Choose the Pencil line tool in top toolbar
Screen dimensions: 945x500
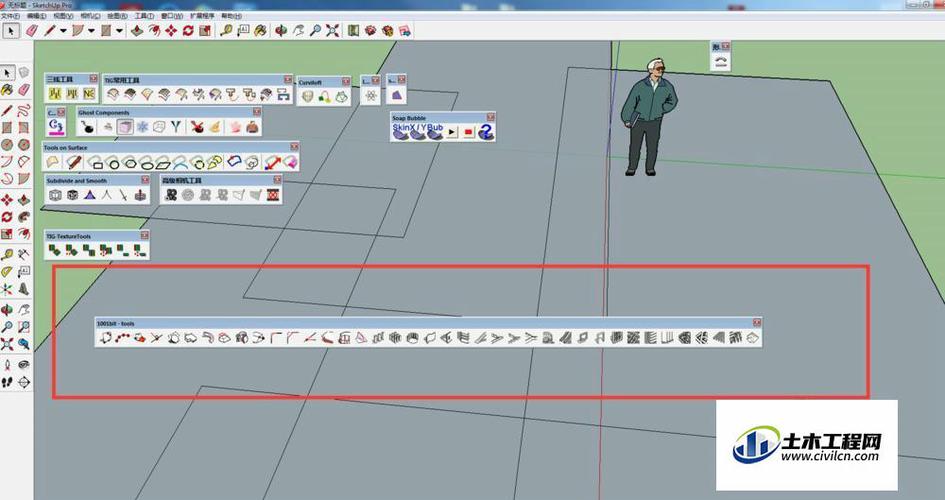click(49, 30)
